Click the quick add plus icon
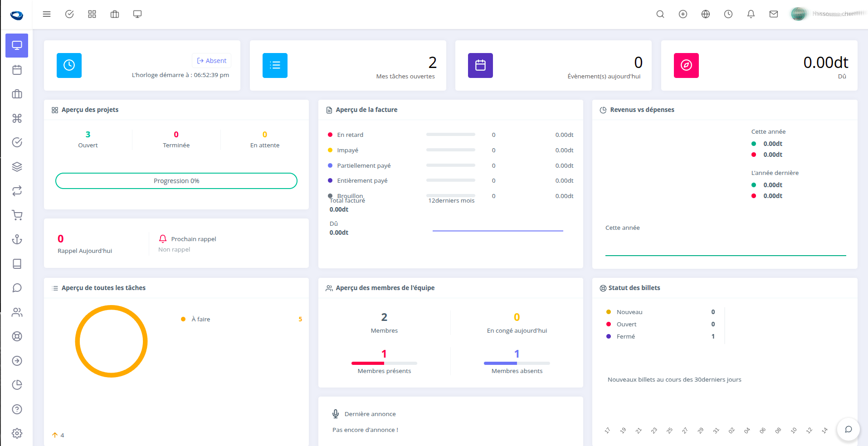Viewport: 868px width, 446px height. pyautogui.click(x=683, y=14)
